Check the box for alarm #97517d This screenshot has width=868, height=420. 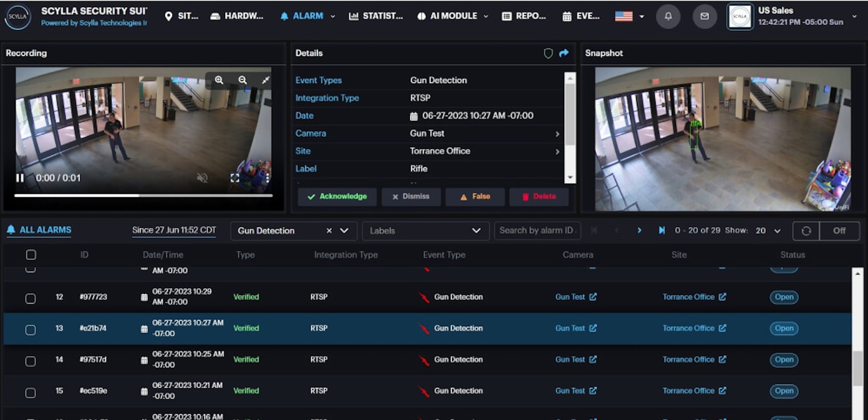pos(30,361)
